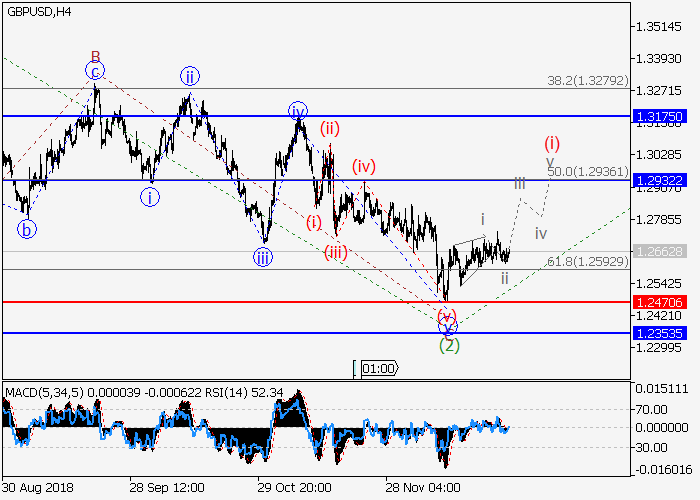700x500 pixels.
Task: Click the 1.33930 axis price
Action: pos(659,59)
